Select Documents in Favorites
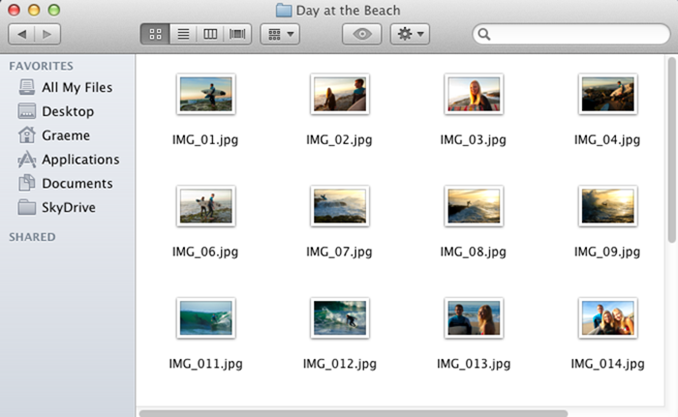Viewport: 678px width, 417px height. tap(76, 184)
